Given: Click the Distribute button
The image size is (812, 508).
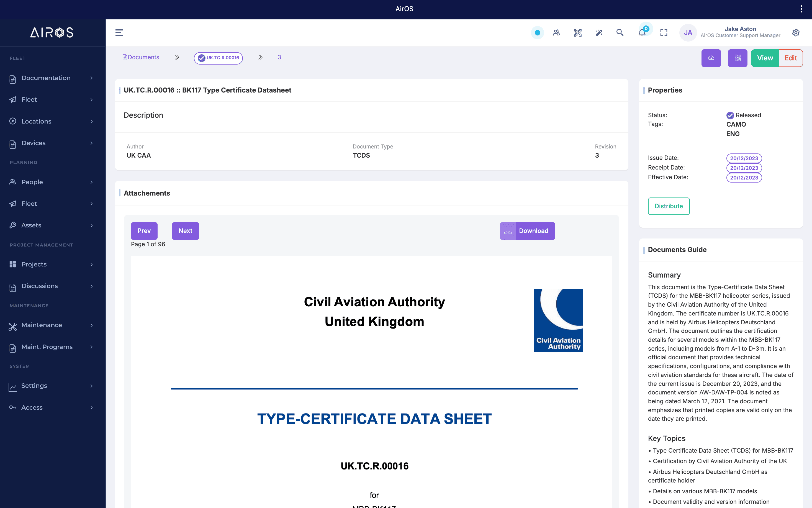Looking at the screenshot, I should (669, 206).
